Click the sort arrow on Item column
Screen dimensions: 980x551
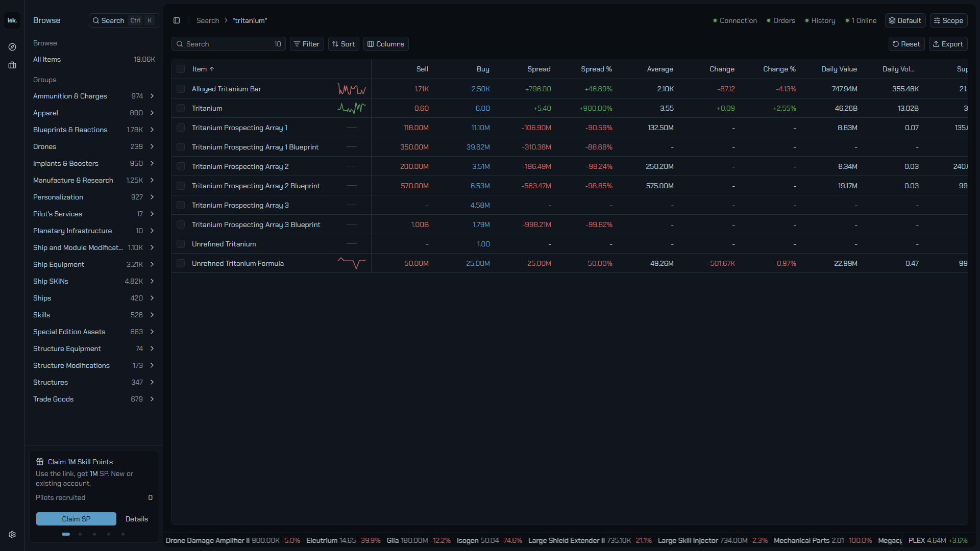point(212,69)
